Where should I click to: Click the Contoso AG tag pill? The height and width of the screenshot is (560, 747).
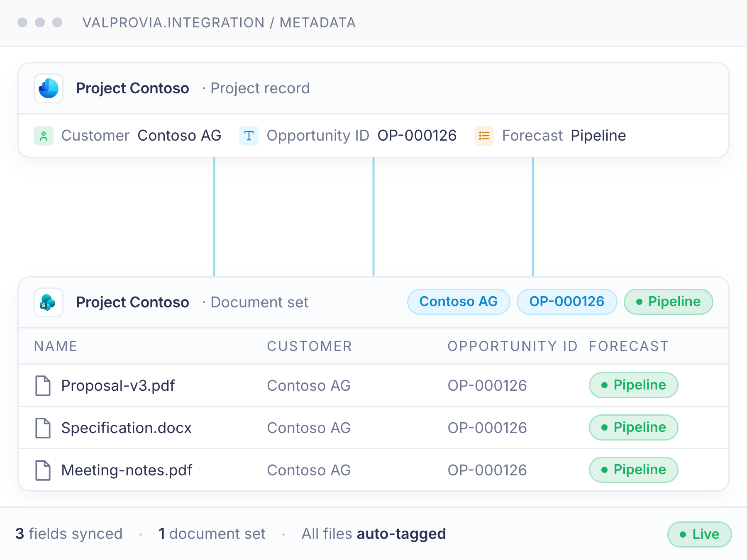pos(459,302)
